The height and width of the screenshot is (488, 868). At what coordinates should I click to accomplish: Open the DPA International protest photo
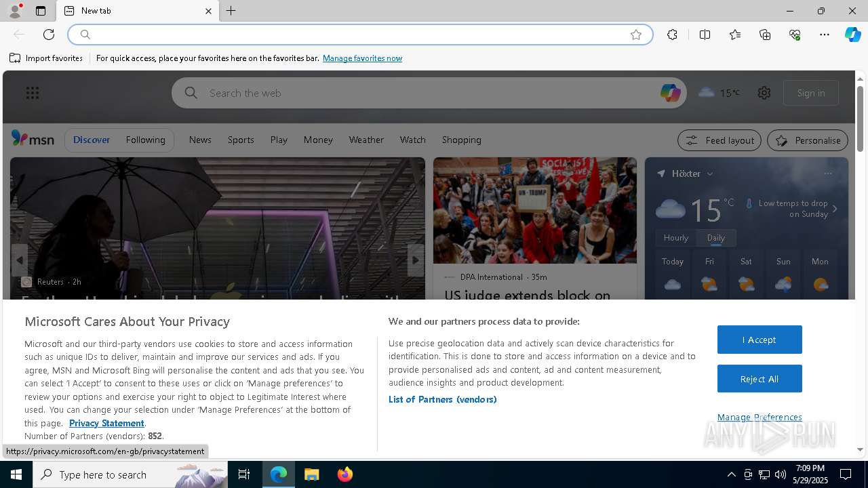tap(535, 210)
